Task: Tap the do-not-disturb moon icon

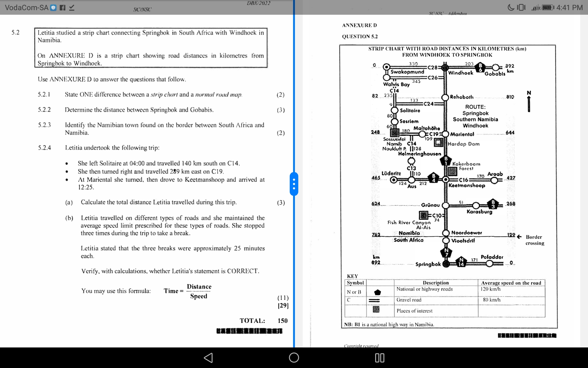Action: pos(511,7)
